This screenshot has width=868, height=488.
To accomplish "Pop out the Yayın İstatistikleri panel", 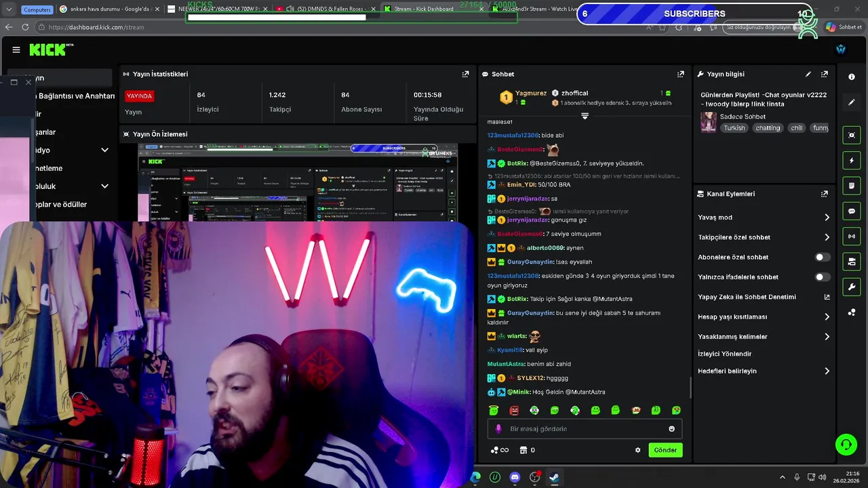I will [465, 74].
